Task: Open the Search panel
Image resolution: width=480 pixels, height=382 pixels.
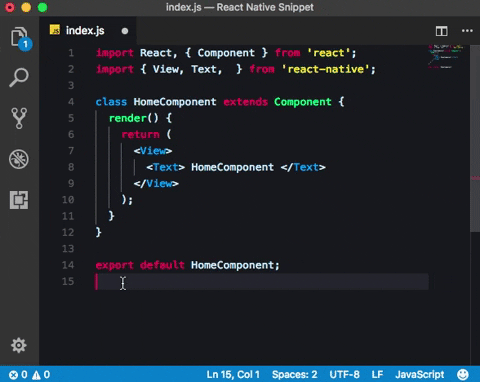Action: pos(19,78)
